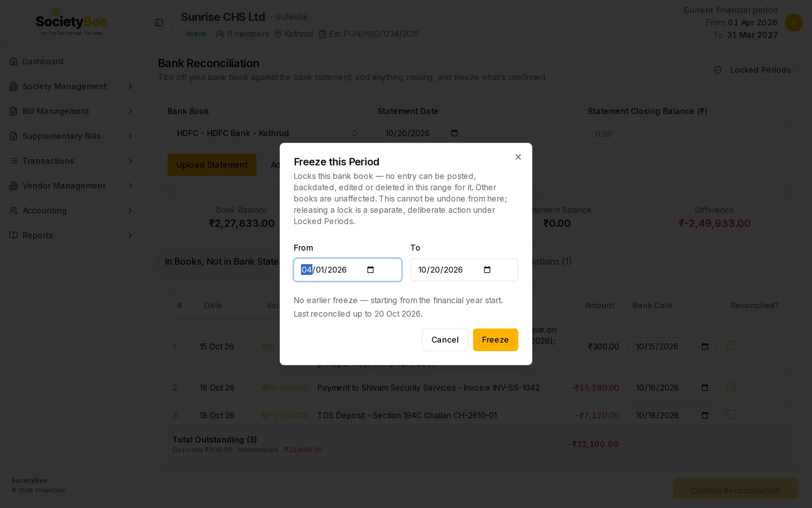Open voucher link #PV-000016
This screenshot has height=508, width=812.
point(285,416)
